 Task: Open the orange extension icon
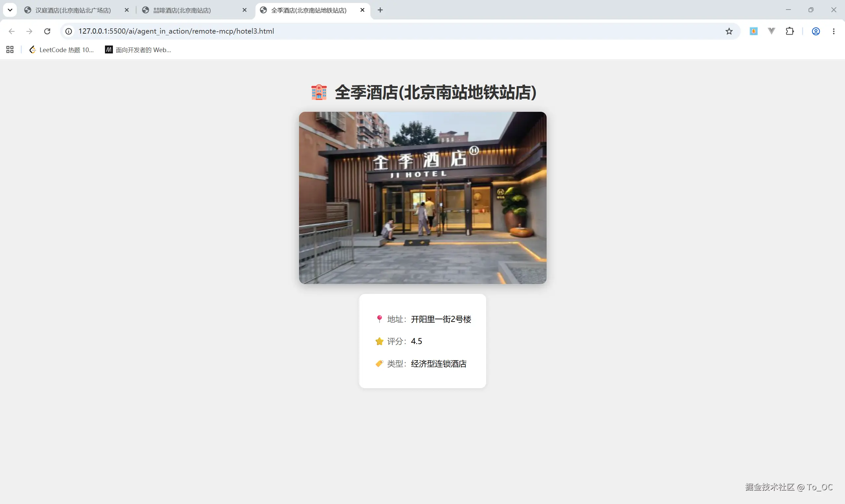coord(754,31)
